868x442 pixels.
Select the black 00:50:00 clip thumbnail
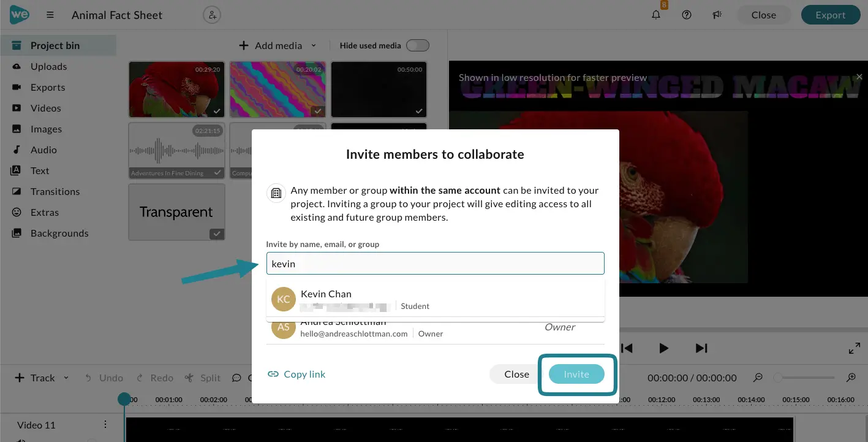(379, 90)
